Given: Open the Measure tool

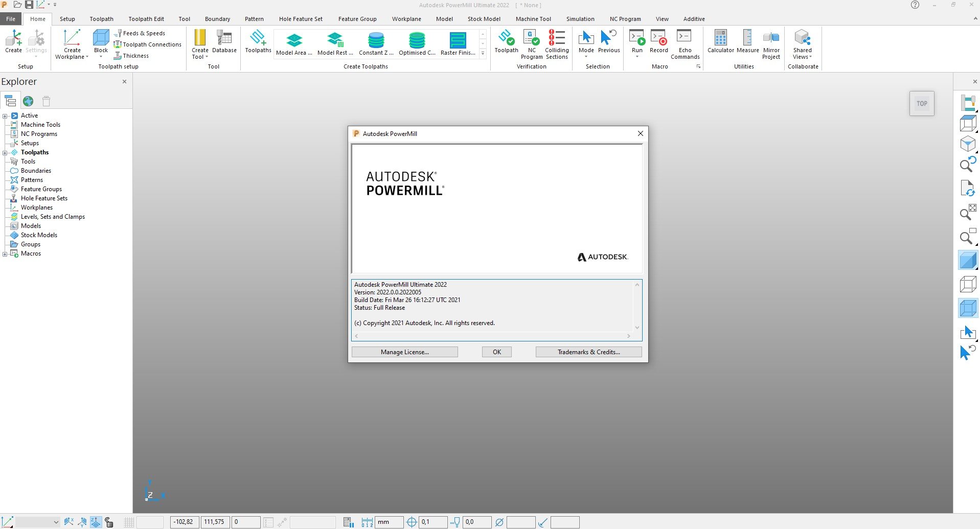Looking at the screenshot, I should point(748,41).
